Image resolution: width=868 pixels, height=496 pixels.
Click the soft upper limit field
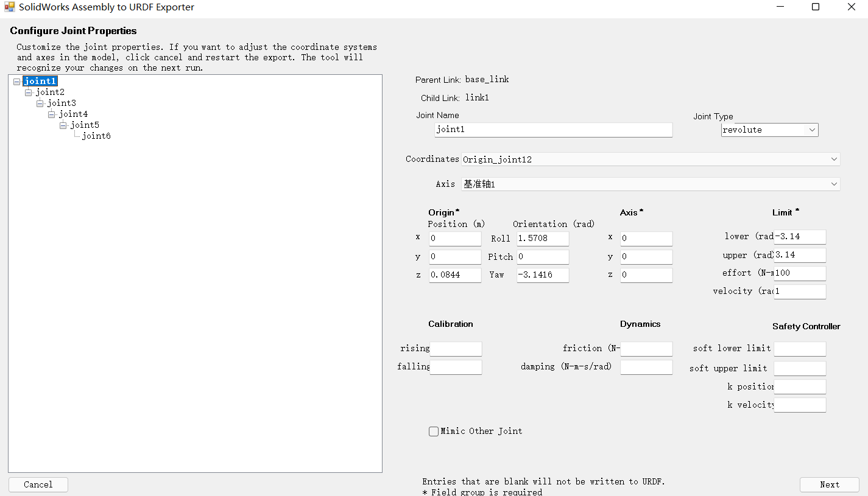[x=800, y=368]
